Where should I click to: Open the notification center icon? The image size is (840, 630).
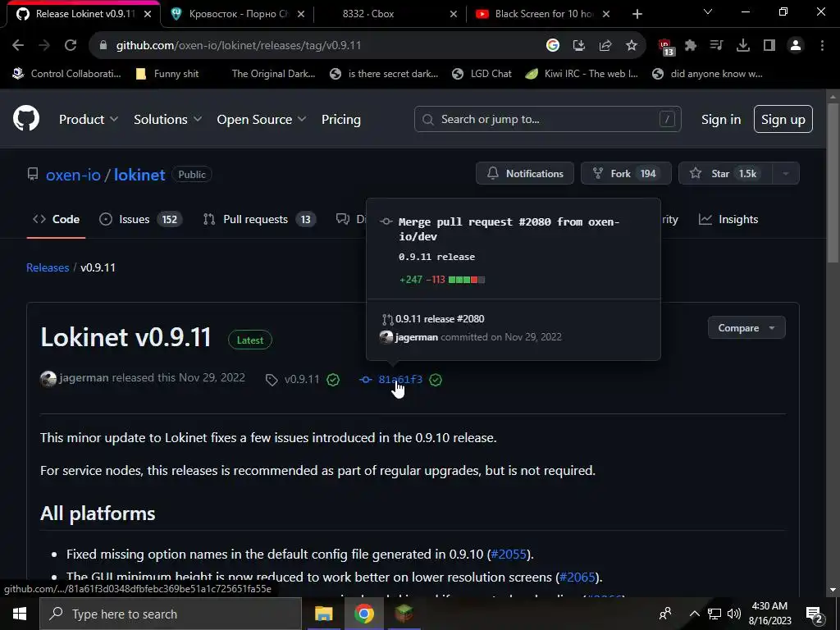click(x=814, y=614)
